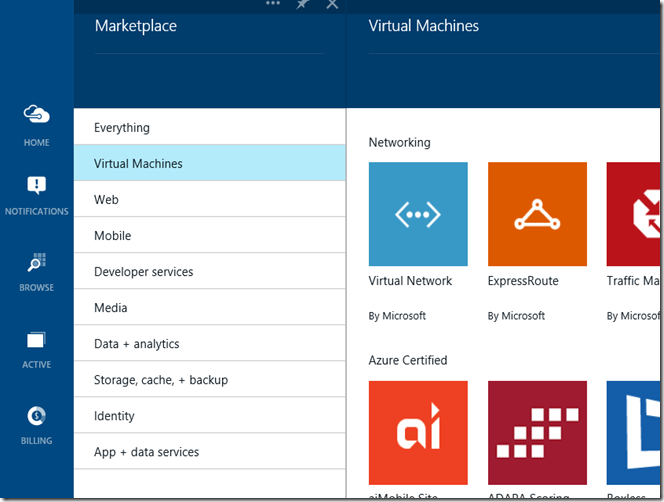Click the ADARA Scoring tile
Screen dimensions: 664x502
tap(537, 432)
